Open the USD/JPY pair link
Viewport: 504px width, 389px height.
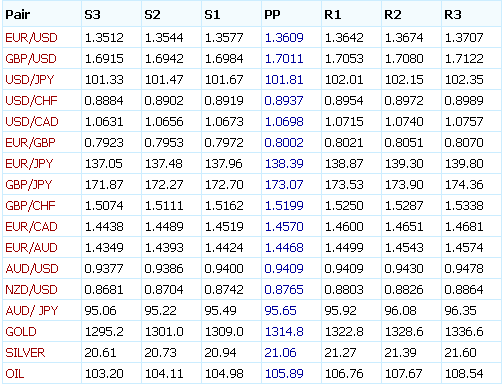coord(30,80)
